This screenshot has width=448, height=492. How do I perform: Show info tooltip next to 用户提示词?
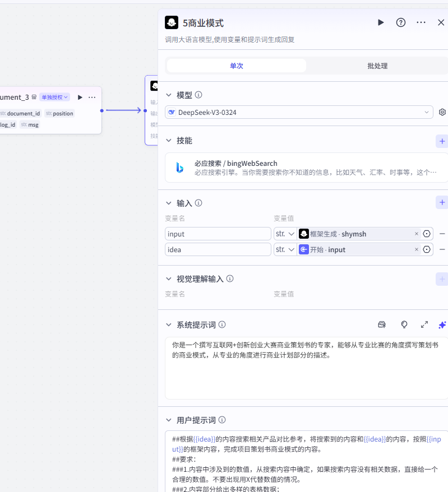(222, 420)
